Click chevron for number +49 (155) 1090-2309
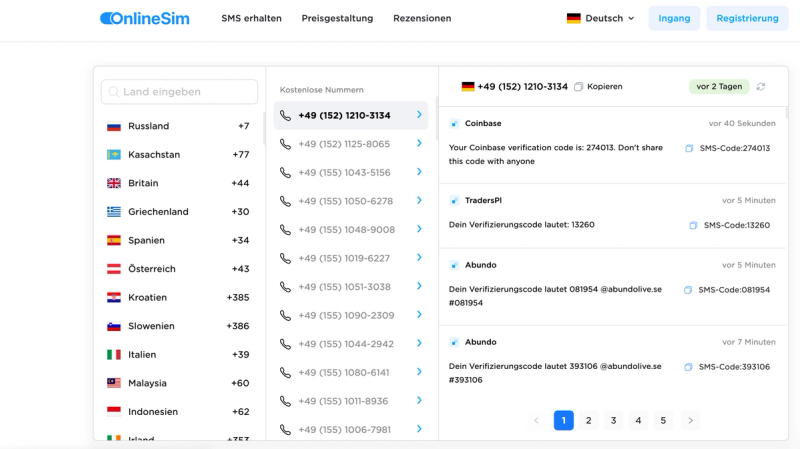 pos(419,315)
